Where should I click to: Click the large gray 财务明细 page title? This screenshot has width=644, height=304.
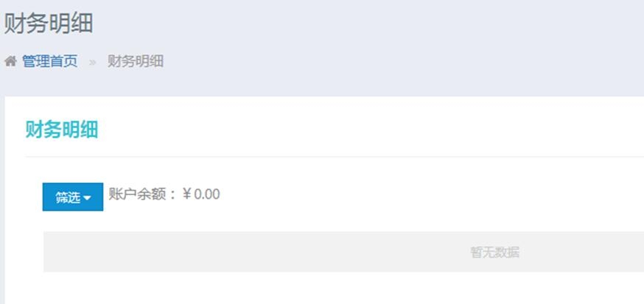point(49,24)
